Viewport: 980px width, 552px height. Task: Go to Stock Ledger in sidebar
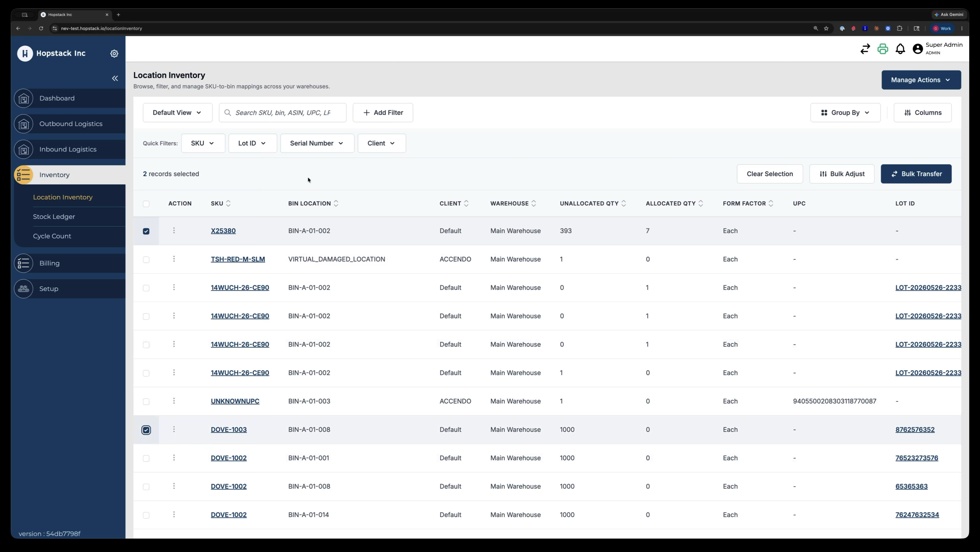(54, 217)
